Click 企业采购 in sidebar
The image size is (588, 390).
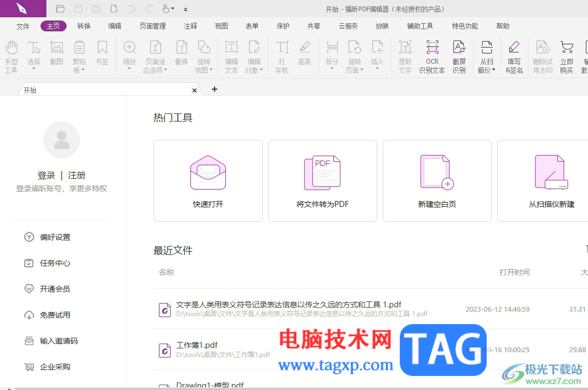click(47, 367)
